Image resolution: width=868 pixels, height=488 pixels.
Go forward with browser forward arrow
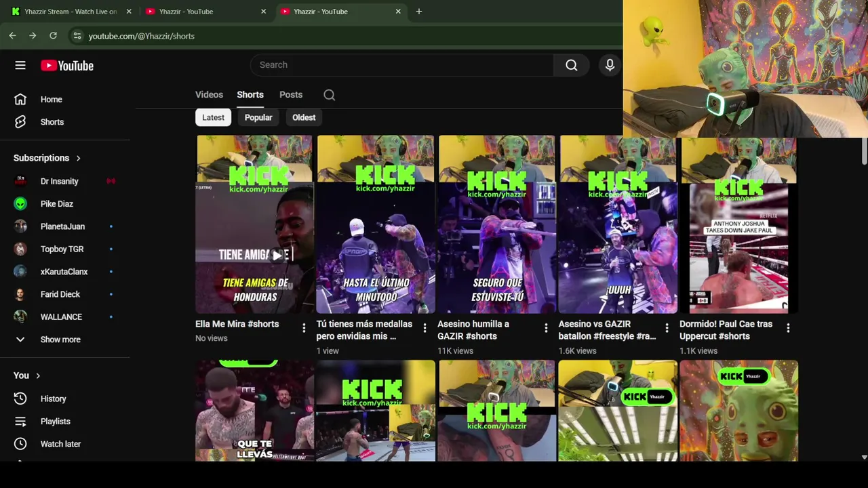coord(33,35)
